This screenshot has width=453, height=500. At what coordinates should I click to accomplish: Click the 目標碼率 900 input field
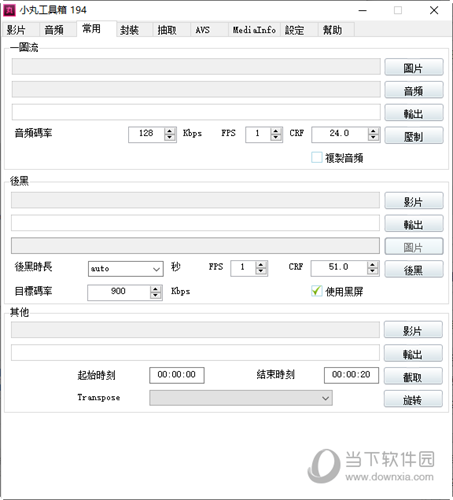point(119,292)
